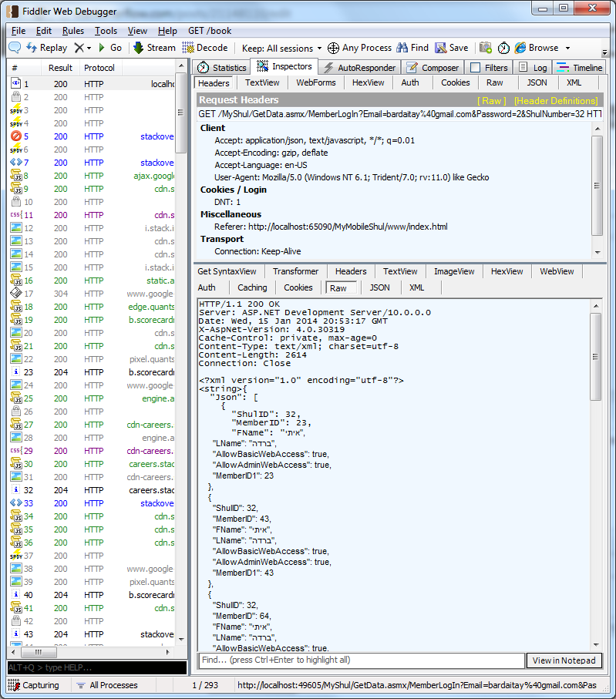Toggle Capturing in the status bar

pyautogui.click(x=33, y=685)
